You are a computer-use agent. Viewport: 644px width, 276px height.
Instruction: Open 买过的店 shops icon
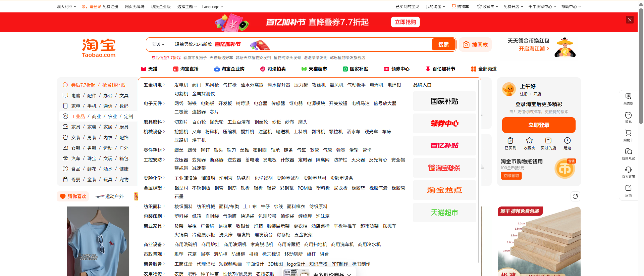click(x=548, y=143)
